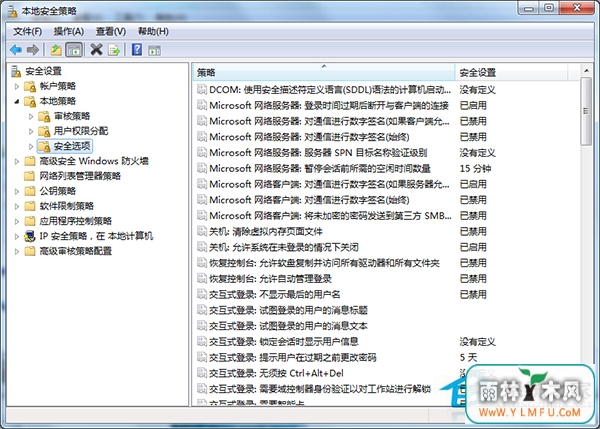Screen dimensions: 600x429
Task: Select policy 恢复控制台: 允许自动管理登录
Action: tap(270, 278)
